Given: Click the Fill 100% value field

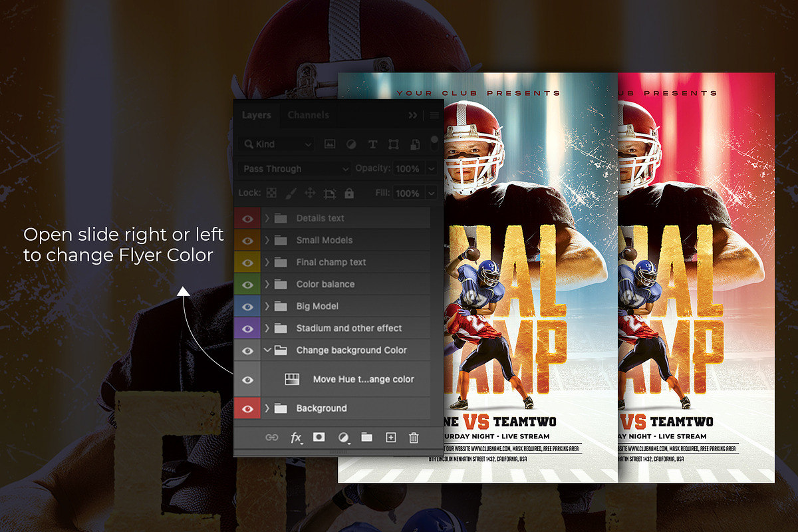Looking at the screenshot, I should click(x=408, y=194).
